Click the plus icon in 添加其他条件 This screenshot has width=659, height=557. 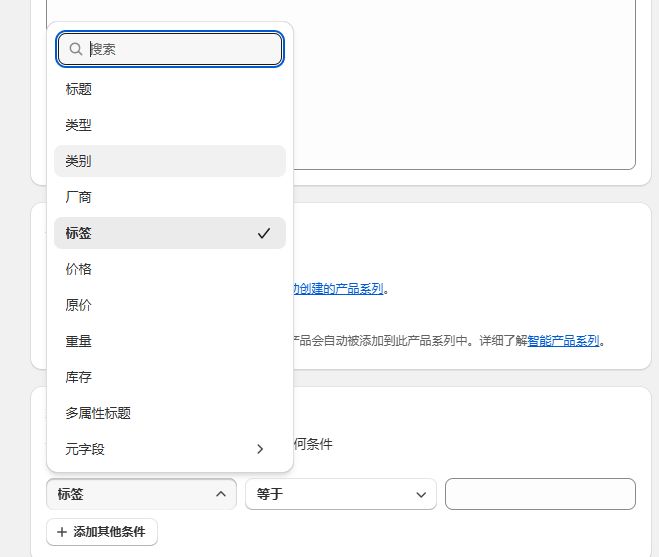click(62, 532)
